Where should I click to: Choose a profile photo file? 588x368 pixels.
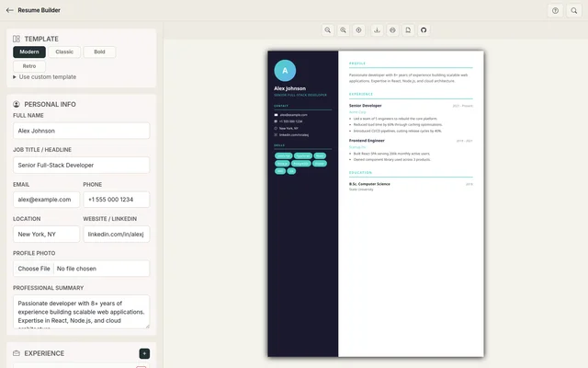[x=34, y=269]
